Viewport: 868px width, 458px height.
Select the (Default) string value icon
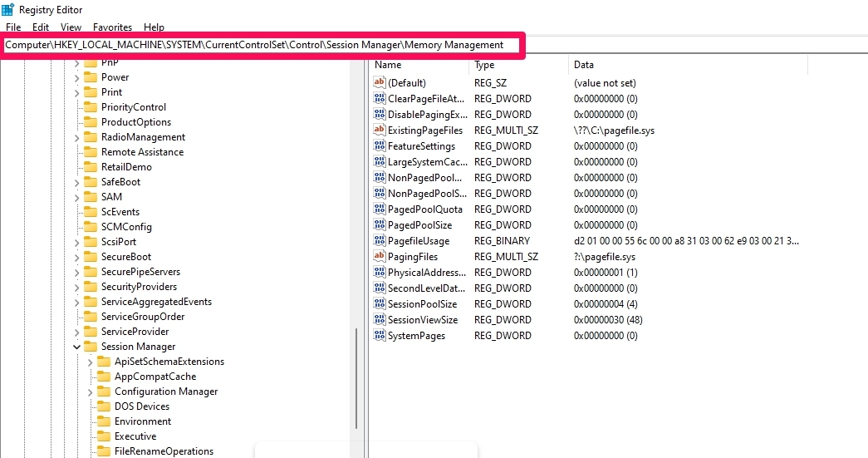380,83
